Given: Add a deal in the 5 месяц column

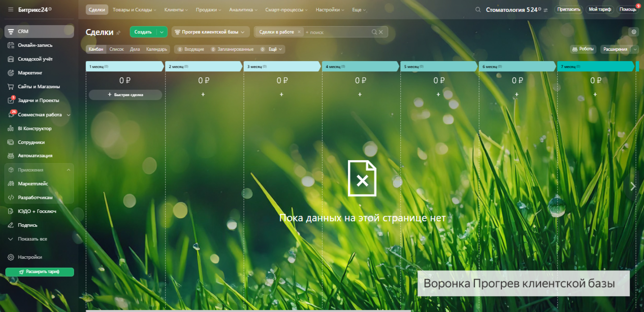Looking at the screenshot, I should (438, 94).
